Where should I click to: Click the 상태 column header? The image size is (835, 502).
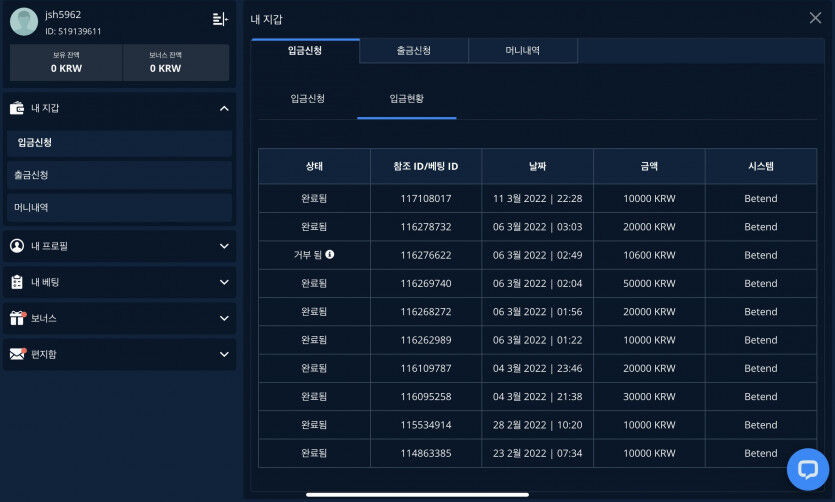(x=314, y=166)
